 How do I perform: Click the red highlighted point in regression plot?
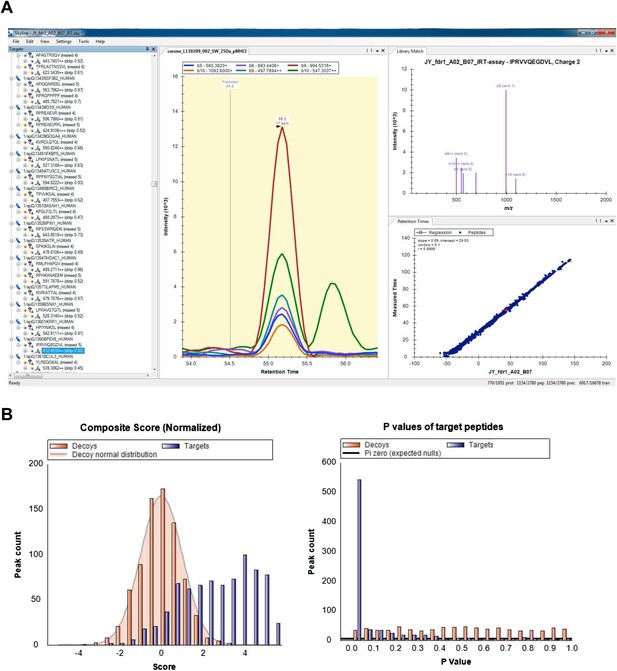(505, 309)
